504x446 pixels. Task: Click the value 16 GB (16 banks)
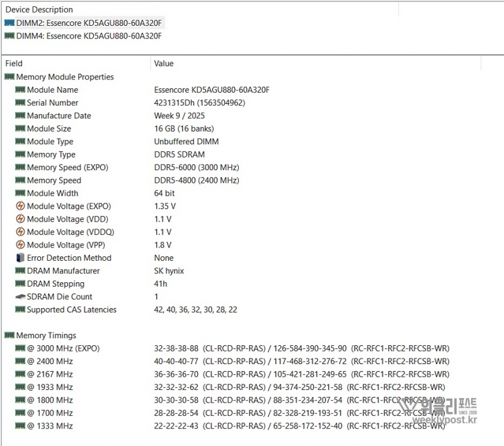(x=184, y=129)
